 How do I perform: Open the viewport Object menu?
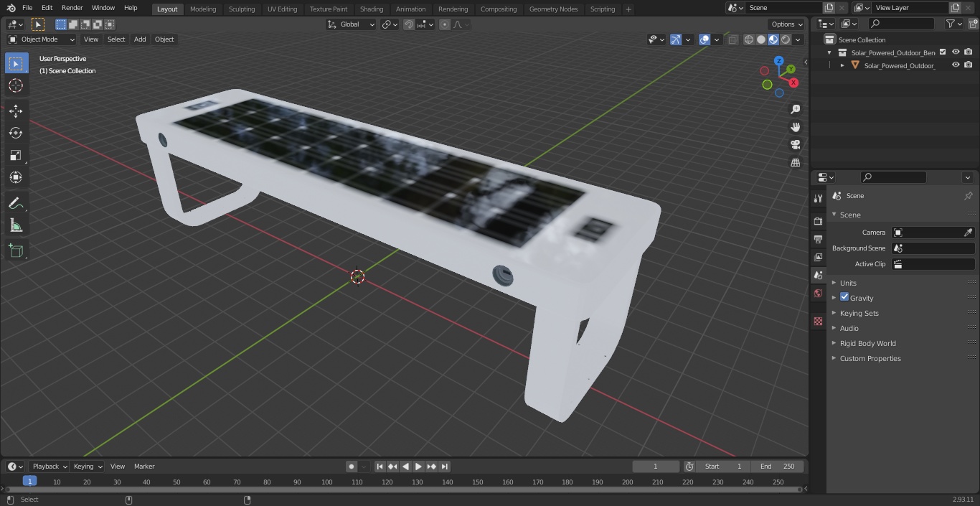point(164,39)
